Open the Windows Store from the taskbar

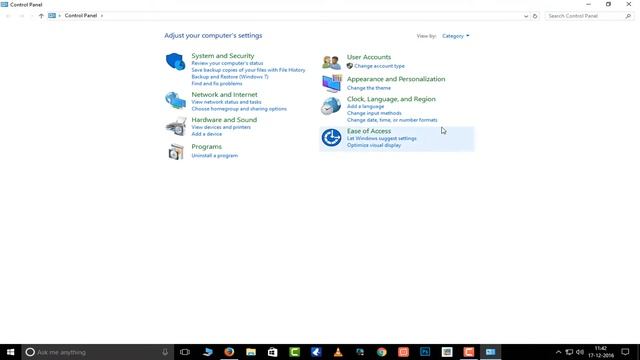(x=272, y=352)
